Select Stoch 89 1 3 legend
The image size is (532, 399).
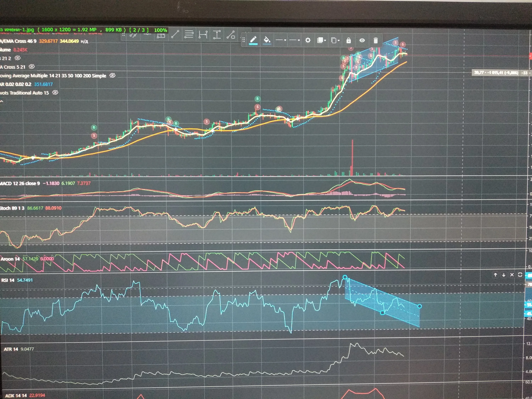click(x=12, y=208)
